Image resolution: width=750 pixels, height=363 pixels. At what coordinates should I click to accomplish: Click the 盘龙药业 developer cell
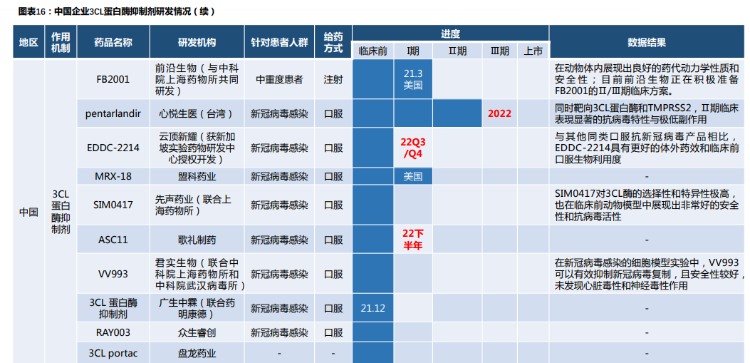(197, 353)
